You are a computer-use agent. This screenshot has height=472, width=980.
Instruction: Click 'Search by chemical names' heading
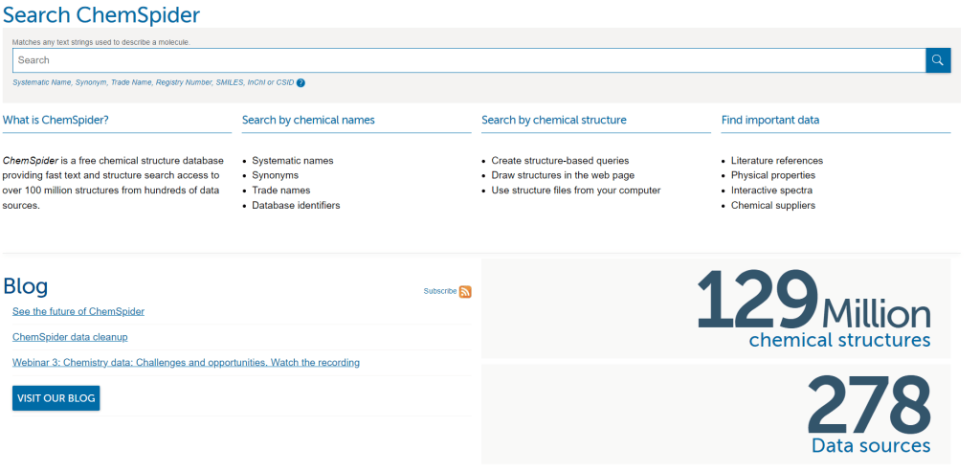point(308,120)
